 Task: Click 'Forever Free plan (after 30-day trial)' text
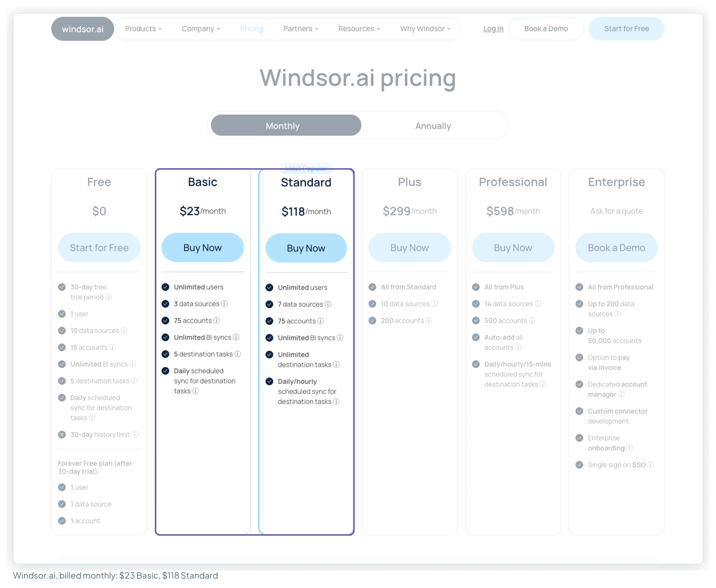pyautogui.click(x=95, y=467)
